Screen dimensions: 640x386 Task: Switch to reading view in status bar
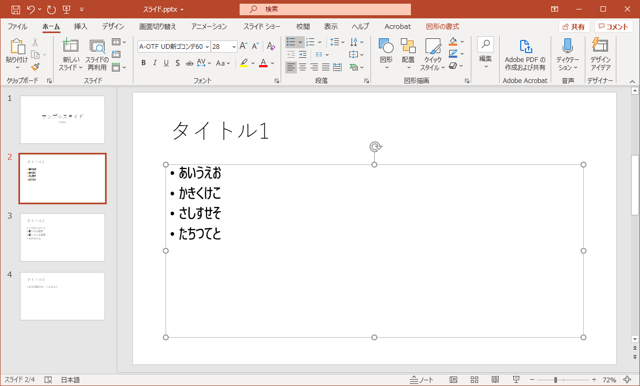pos(495,380)
